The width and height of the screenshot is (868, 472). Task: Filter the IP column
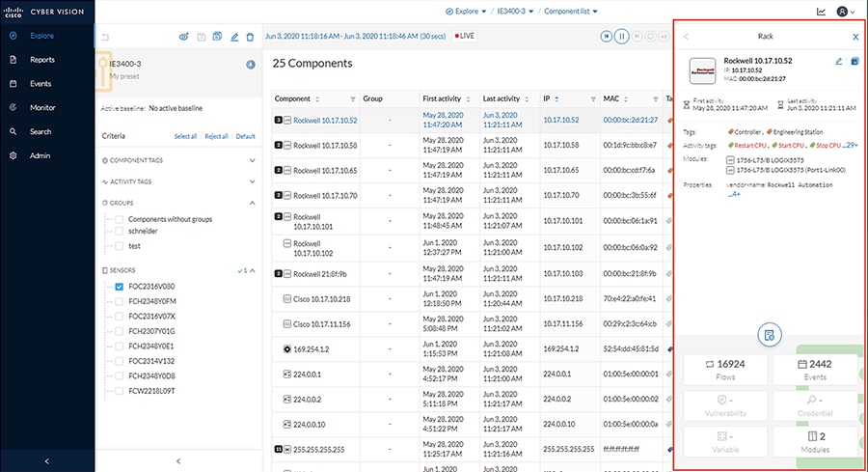(x=593, y=99)
